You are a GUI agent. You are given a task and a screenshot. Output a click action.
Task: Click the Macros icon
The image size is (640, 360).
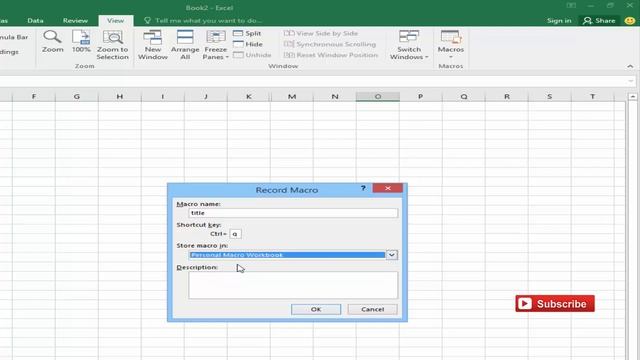point(451,37)
